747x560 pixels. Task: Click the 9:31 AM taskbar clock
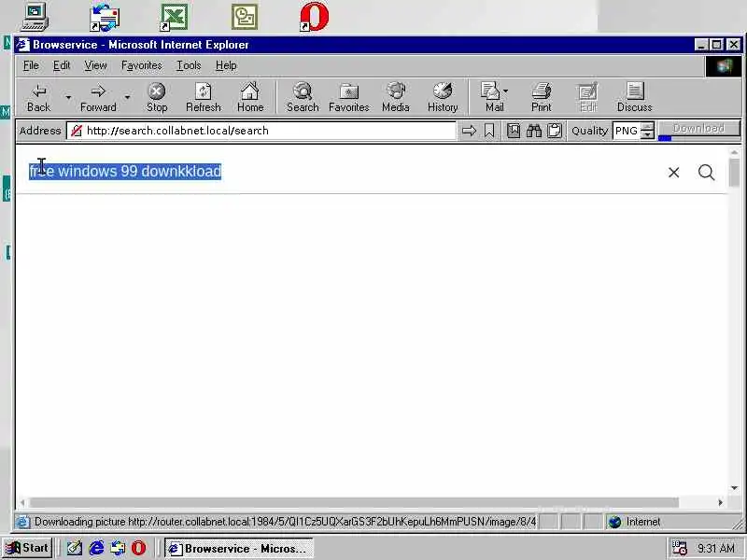click(x=716, y=548)
